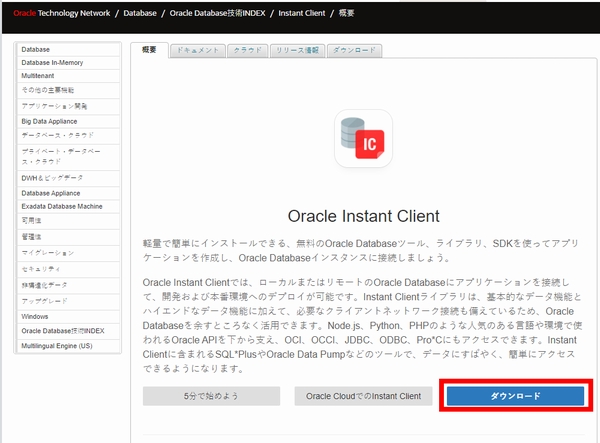Open アプリケーション開発 sidebar item
The width and height of the screenshot is (600, 443).
[x=68, y=106]
